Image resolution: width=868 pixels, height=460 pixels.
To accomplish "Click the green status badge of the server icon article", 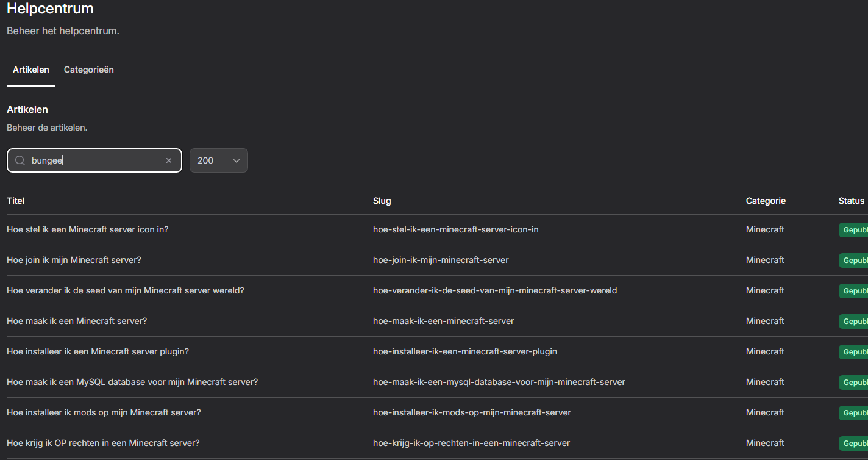I will (x=853, y=230).
